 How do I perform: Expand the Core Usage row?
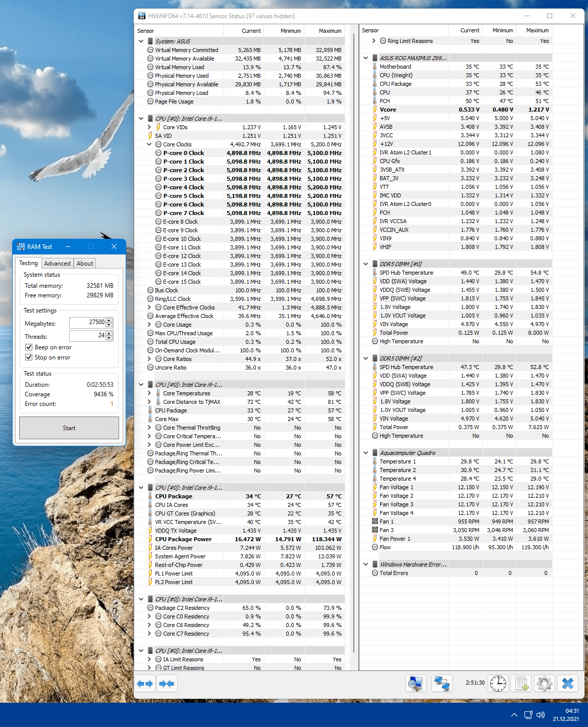(x=149, y=325)
